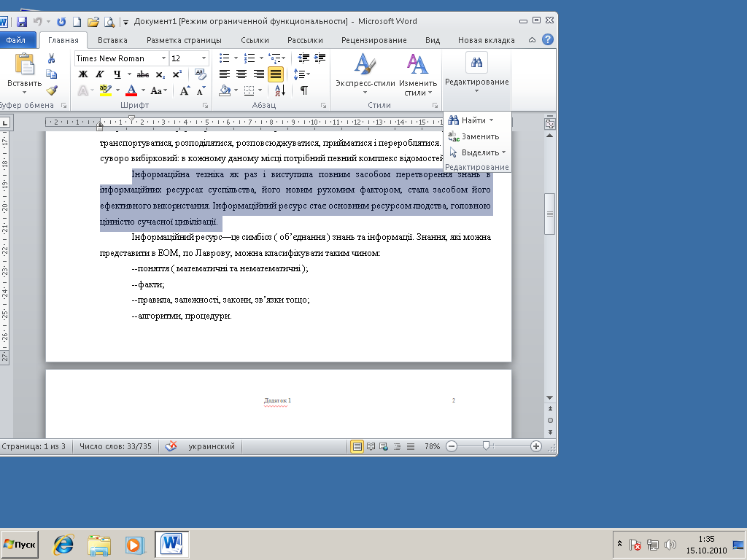The width and height of the screenshot is (747, 560).
Task: Apply red font color
Action: 131,90
